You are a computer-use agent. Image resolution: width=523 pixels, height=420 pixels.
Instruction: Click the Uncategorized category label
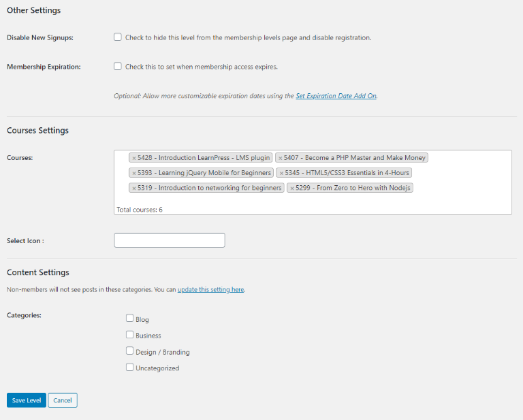(157, 368)
